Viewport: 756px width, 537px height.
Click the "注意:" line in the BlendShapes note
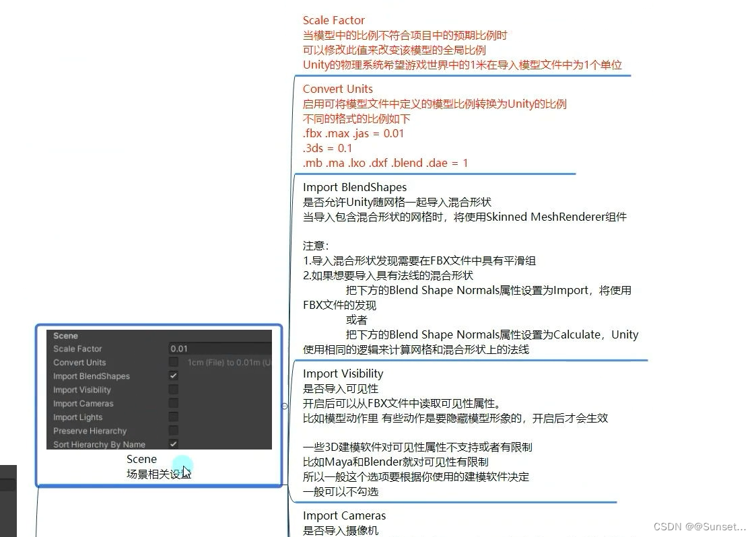pos(316,246)
